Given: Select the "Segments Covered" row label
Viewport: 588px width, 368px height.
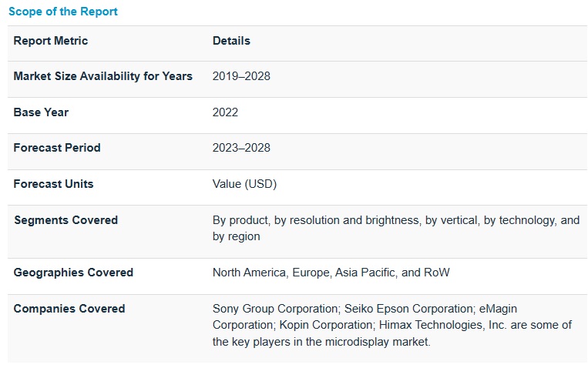Looking at the screenshot, I should 66,220.
